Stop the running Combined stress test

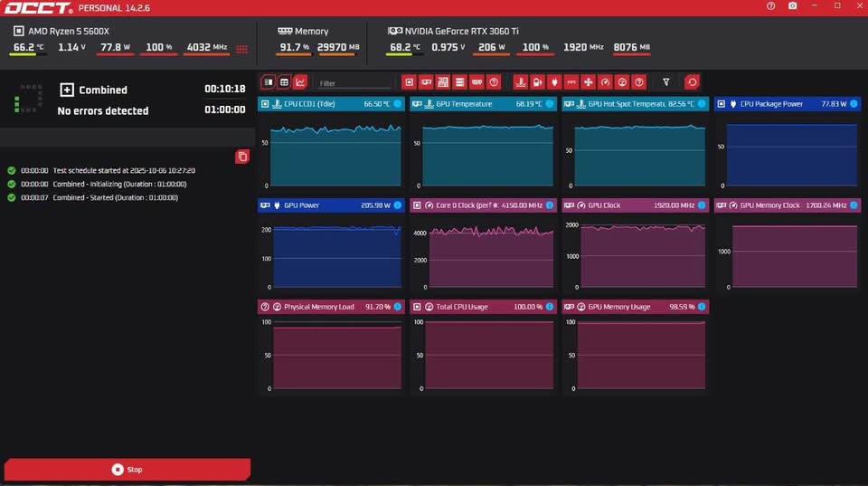coord(127,470)
